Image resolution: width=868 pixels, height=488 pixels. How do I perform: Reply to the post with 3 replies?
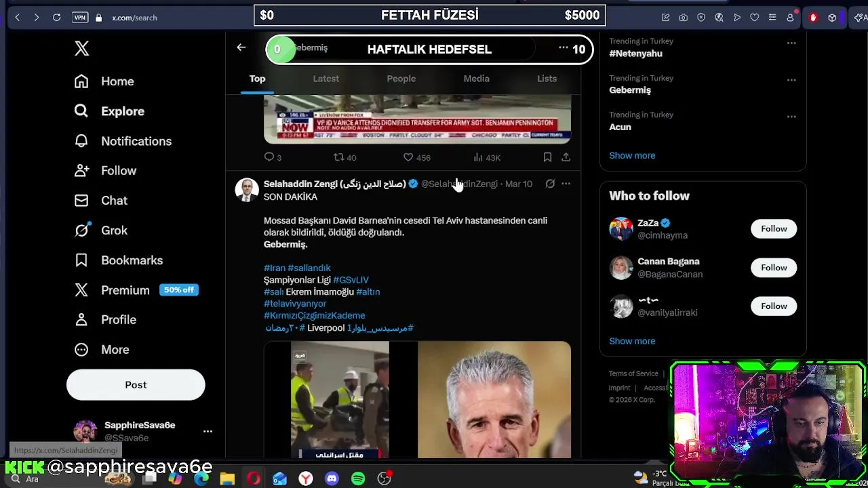click(x=273, y=157)
